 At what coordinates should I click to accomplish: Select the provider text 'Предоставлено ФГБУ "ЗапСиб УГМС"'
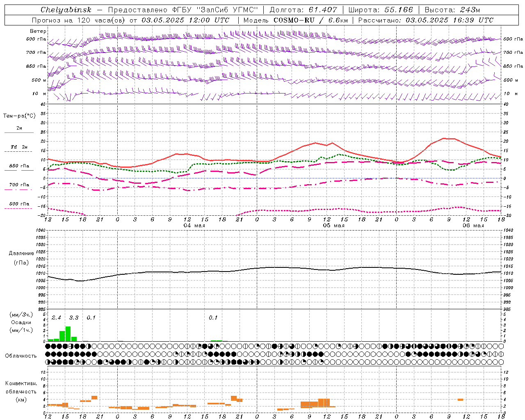tap(183, 10)
